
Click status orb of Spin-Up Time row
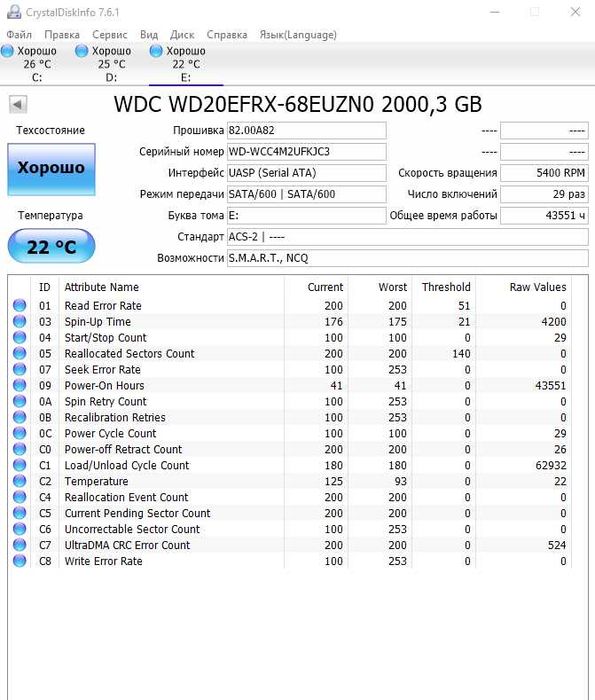20,321
